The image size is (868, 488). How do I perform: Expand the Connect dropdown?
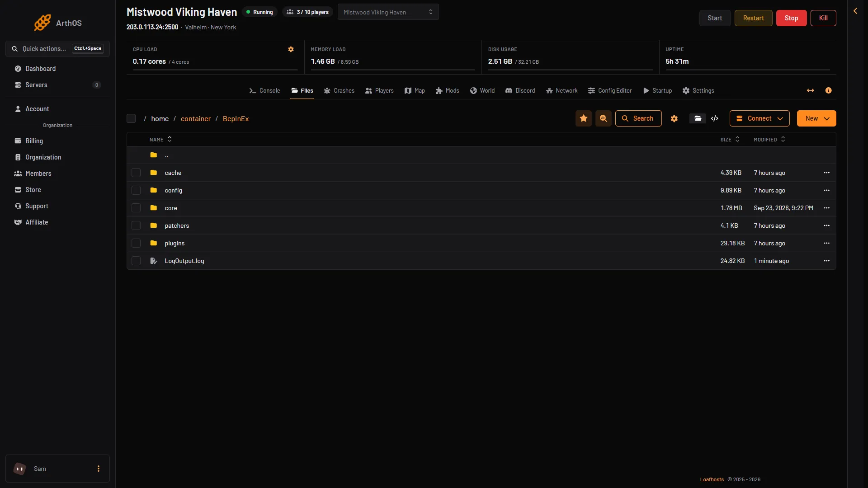(759, 118)
